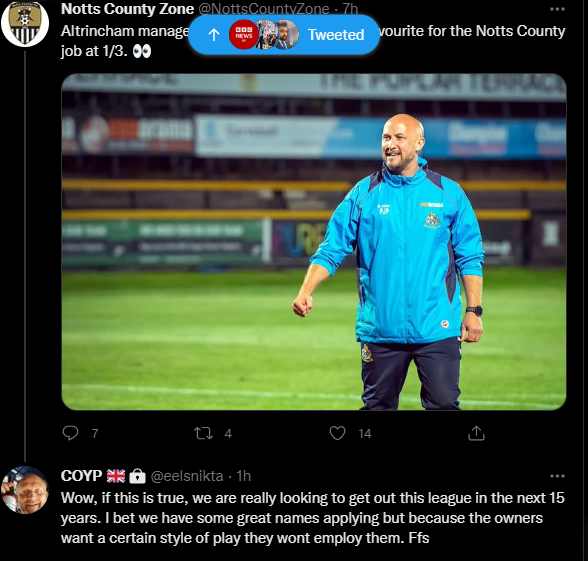Viewport: 588px width, 561px height.
Task: Open the COYP display name
Action: pyautogui.click(x=81, y=476)
